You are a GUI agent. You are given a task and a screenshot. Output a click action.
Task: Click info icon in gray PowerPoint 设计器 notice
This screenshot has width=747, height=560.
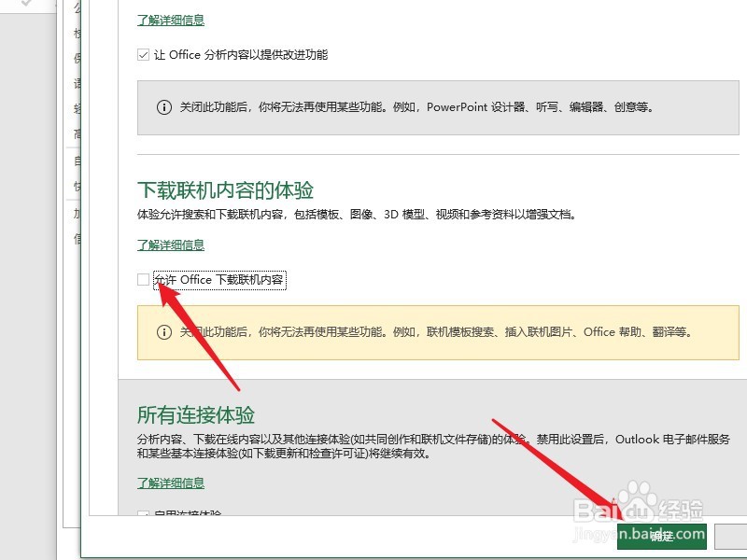[x=164, y=107]
